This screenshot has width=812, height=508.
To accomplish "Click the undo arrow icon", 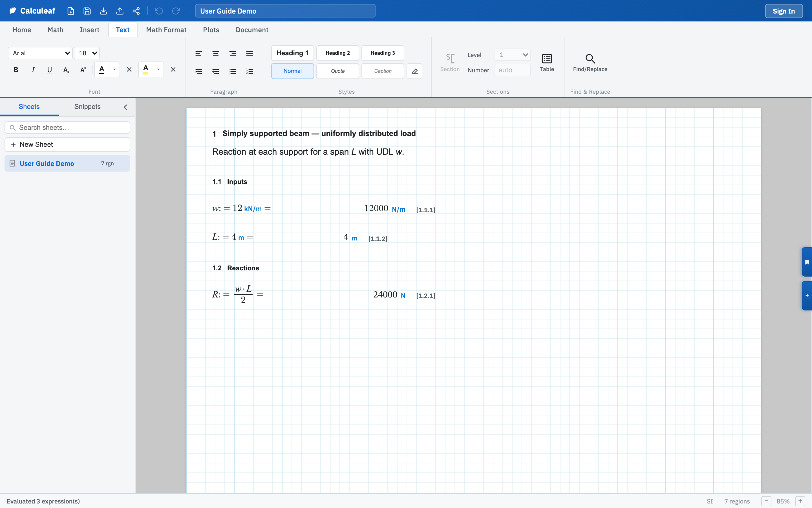I will [159, 11].
